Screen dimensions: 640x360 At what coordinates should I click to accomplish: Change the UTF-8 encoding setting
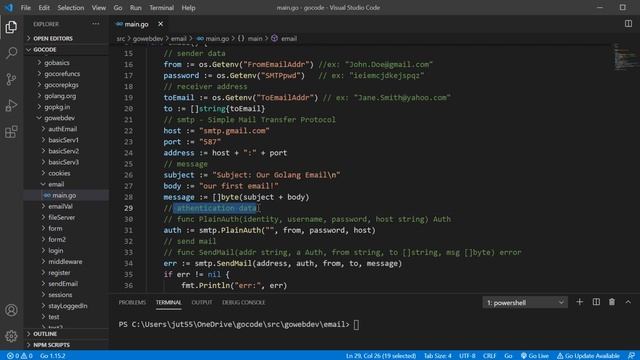(467, 356)
